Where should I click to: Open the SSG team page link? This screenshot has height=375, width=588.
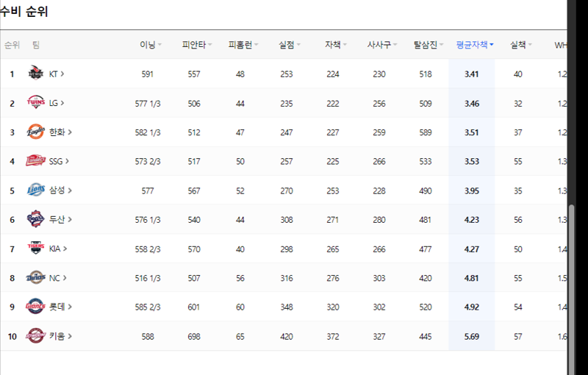tap(59, 161)
